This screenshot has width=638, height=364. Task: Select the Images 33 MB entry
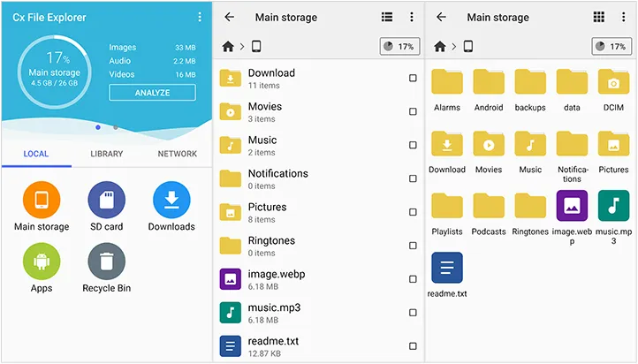pyautogui.click(x=152, y=47)
